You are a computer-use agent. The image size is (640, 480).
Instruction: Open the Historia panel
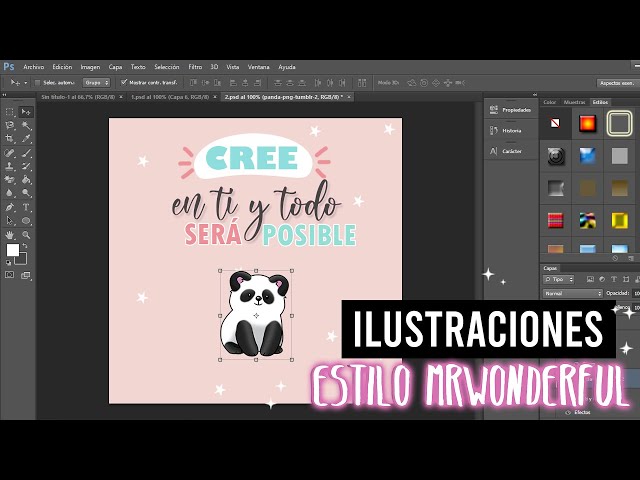[x=511, y=131]
